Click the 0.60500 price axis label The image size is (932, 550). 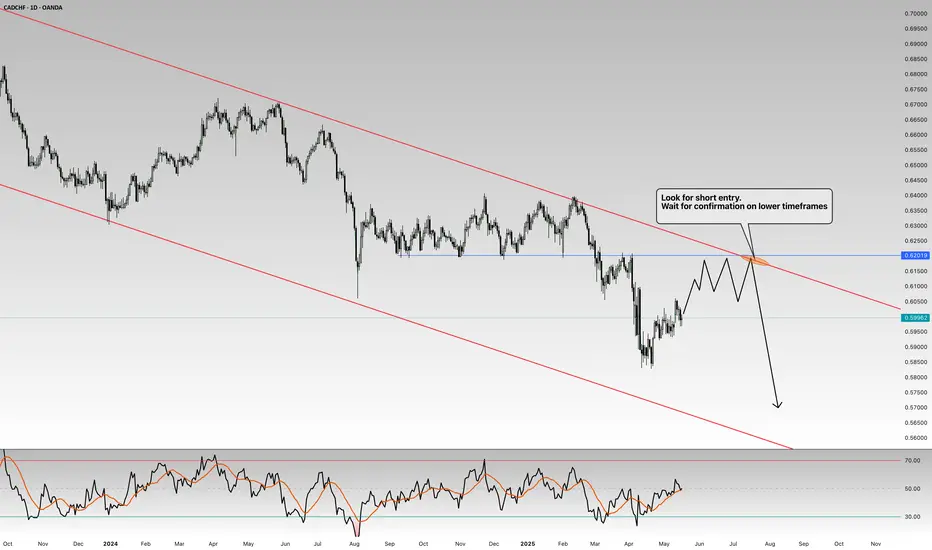[x=915, y=301]
